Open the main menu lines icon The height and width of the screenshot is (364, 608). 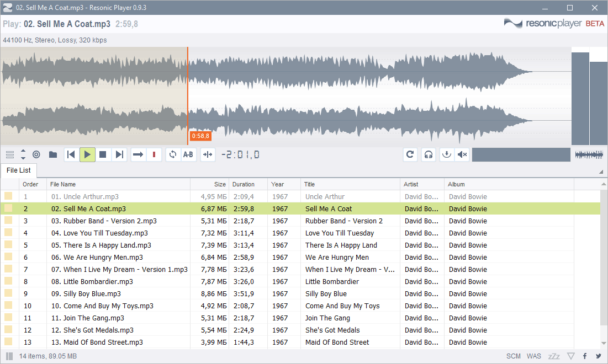(x=10, y=155)
